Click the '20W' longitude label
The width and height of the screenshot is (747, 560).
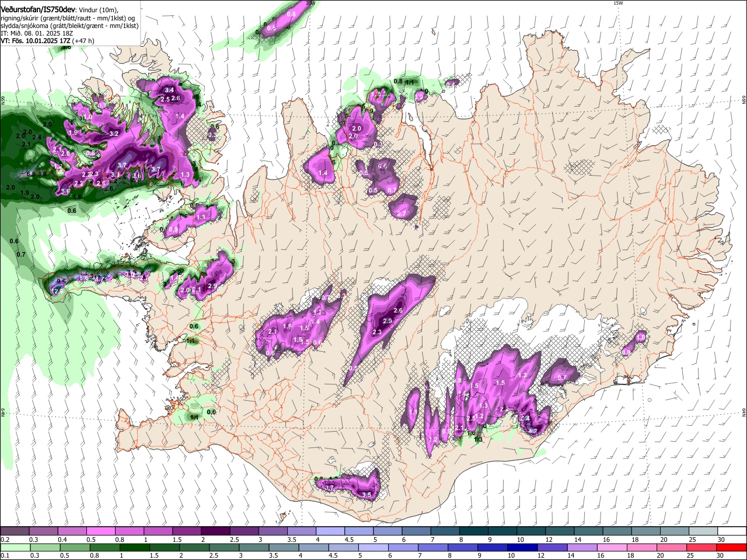(310, 3)
